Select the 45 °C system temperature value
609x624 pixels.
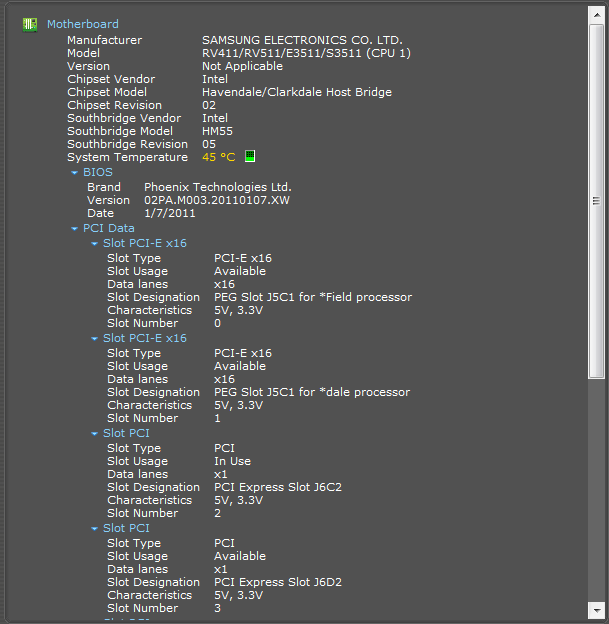point(219,157)
